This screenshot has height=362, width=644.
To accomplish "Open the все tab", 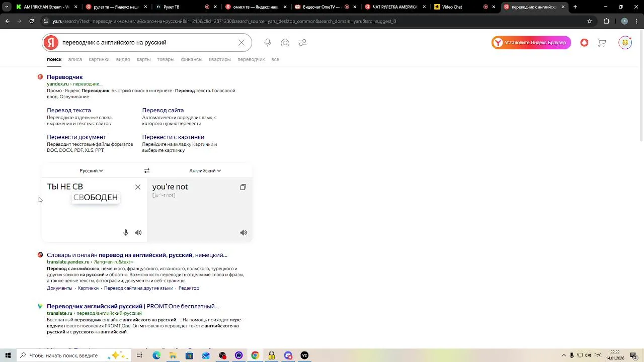I will (275, 59).
